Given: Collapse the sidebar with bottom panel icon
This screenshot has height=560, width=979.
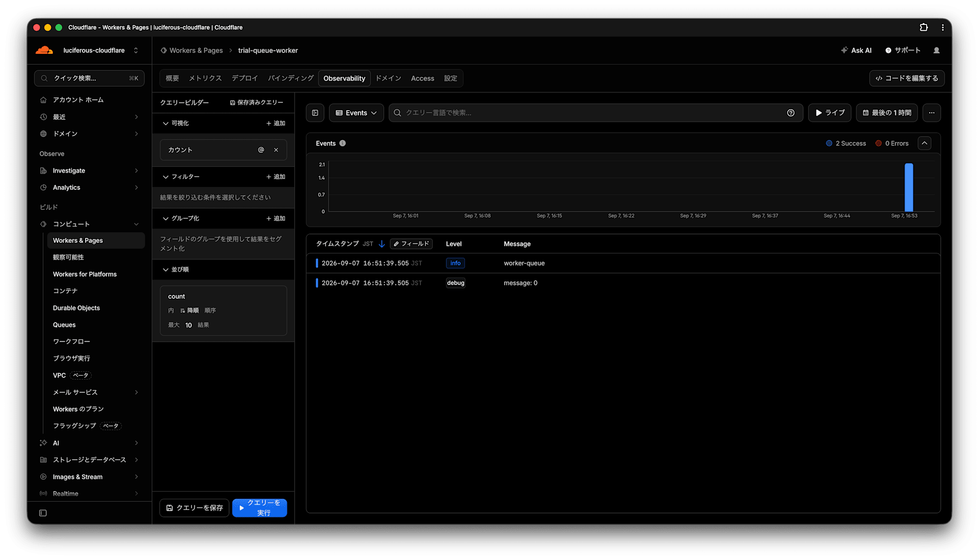Looking at the screenshot, I should tap(43, 513).
